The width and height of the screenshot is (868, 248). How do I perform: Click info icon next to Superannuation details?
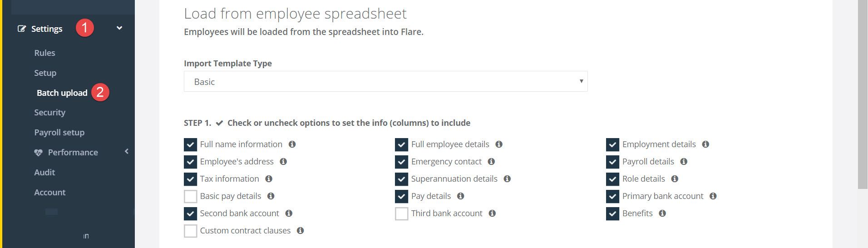pyautogui.click(x=507, y=179)
